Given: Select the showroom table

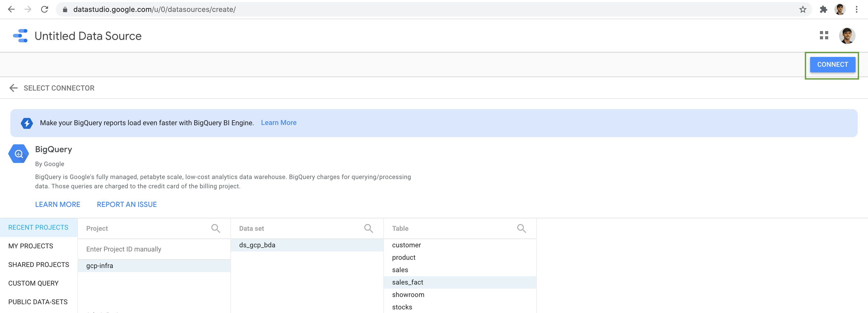Looking at the screenshot, I should click(460, 295).
